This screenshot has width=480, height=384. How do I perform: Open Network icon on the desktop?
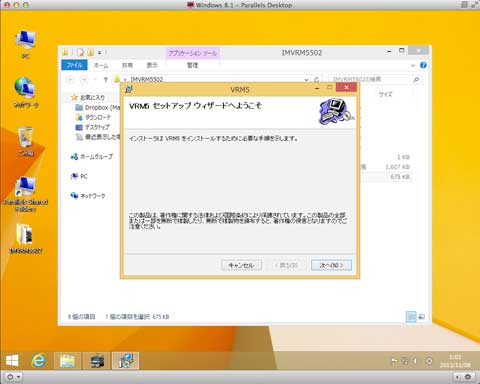coord(25,92)
